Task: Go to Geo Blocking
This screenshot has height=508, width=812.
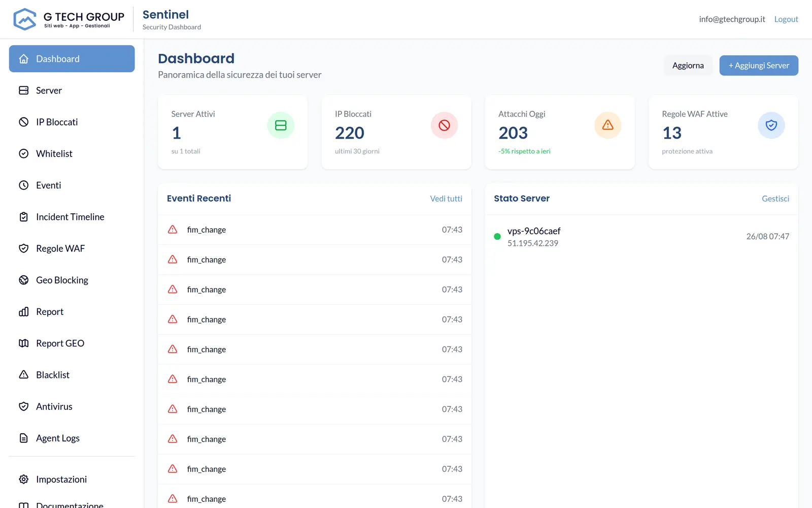Action: point(72,280)
